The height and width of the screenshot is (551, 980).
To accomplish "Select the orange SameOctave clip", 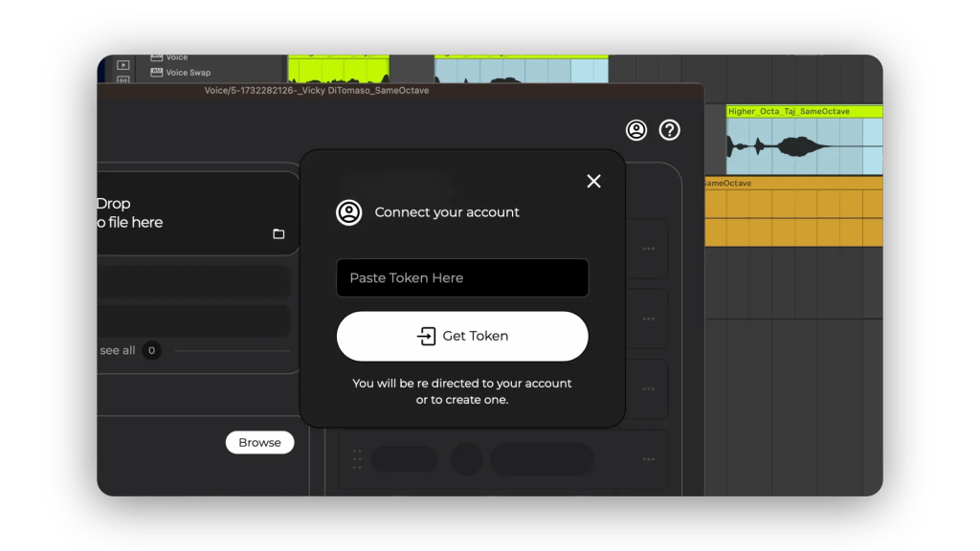I will [x=793, y=211].
